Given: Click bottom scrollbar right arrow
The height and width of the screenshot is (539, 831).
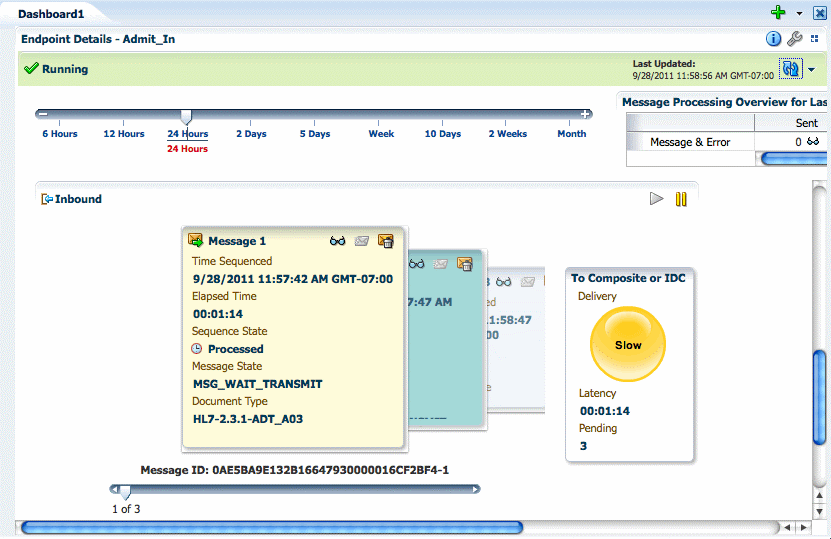Looking at the screenshot, I should click(x=804, y=527).
